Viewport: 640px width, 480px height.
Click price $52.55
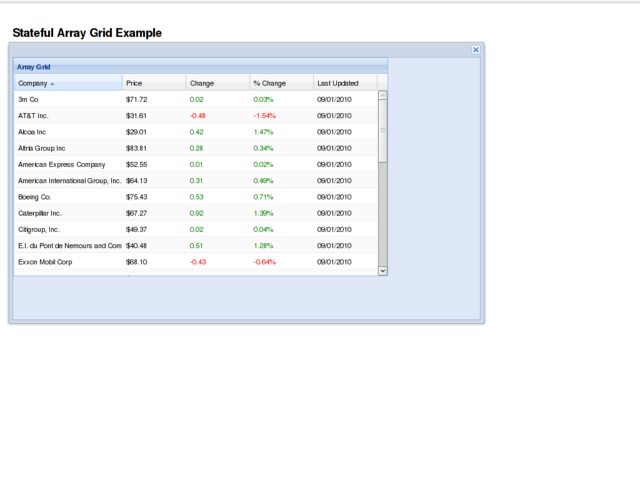tap(136, 164)
